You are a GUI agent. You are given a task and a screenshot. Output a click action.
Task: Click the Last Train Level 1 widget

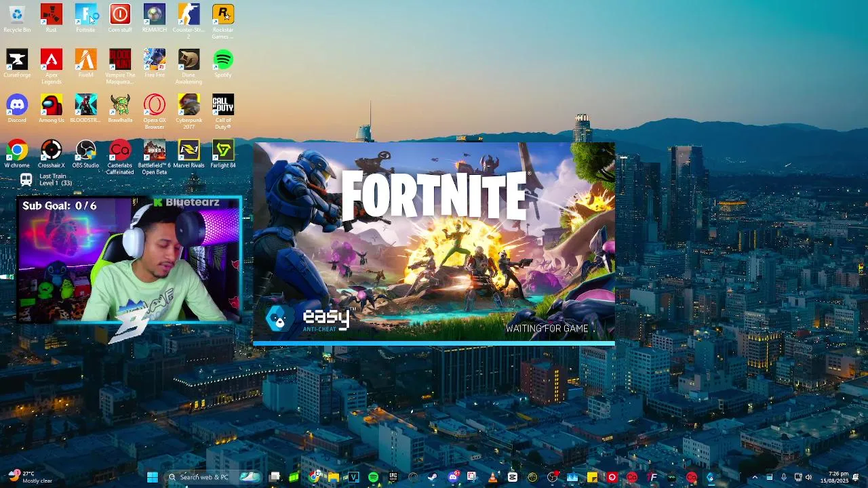pyautogui.click(x=46, y=180)
